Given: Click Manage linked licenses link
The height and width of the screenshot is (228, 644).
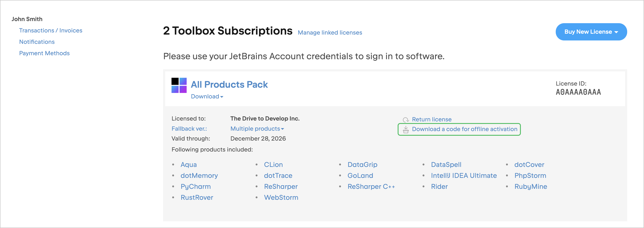Looking at the screenshot, I should point(330,33).
